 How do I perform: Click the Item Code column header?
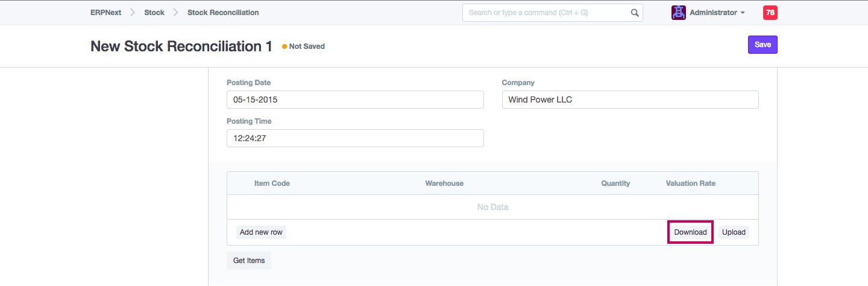point(272,183)
